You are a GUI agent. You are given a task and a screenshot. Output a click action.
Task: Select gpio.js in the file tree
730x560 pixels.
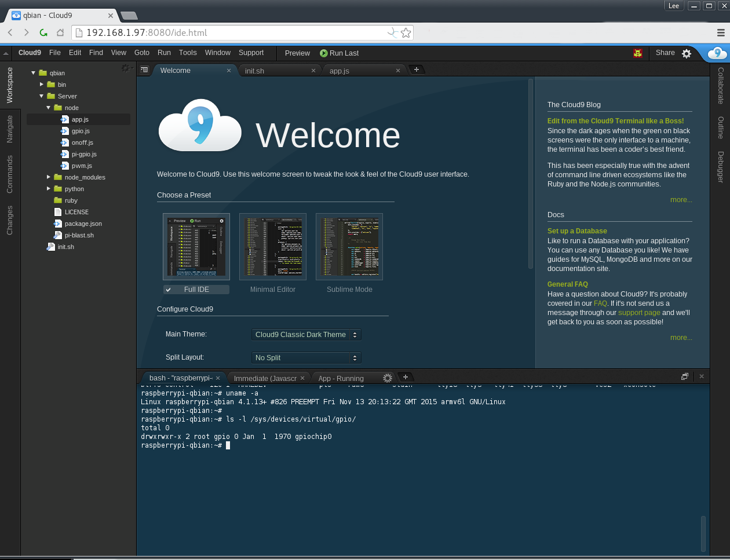point(81,131)
